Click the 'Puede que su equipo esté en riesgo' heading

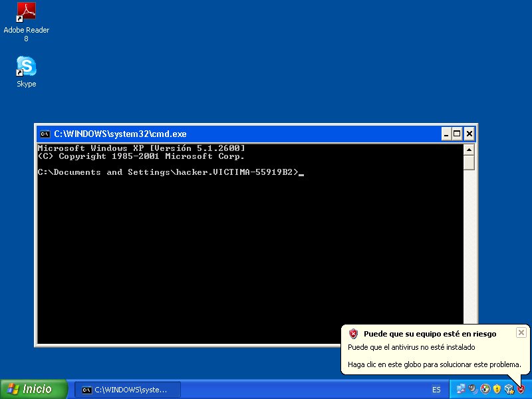pyautogui.click(x=430, y=334)
